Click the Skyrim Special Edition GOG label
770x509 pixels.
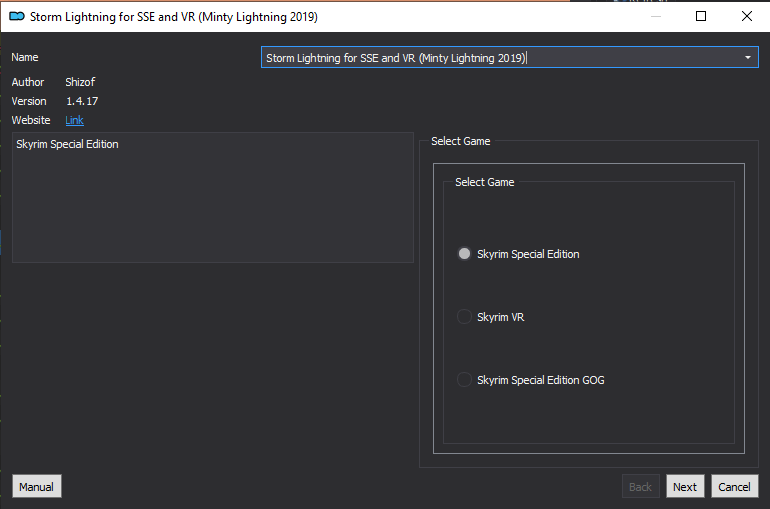[x=541, y=380]
